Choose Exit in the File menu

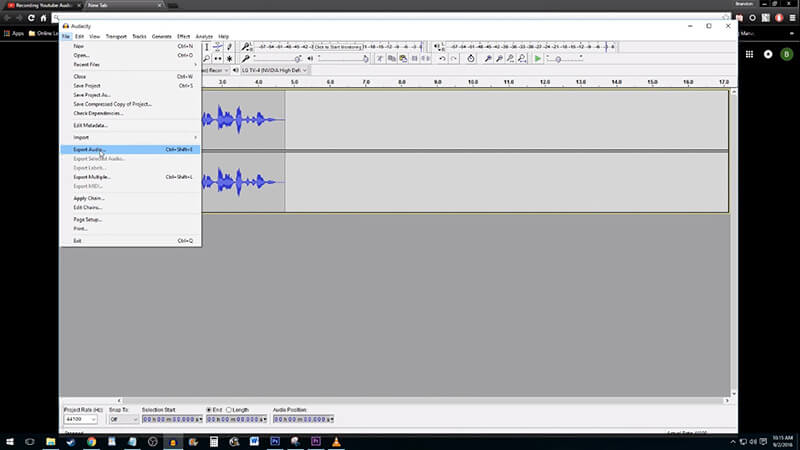(x=130, y=241)
